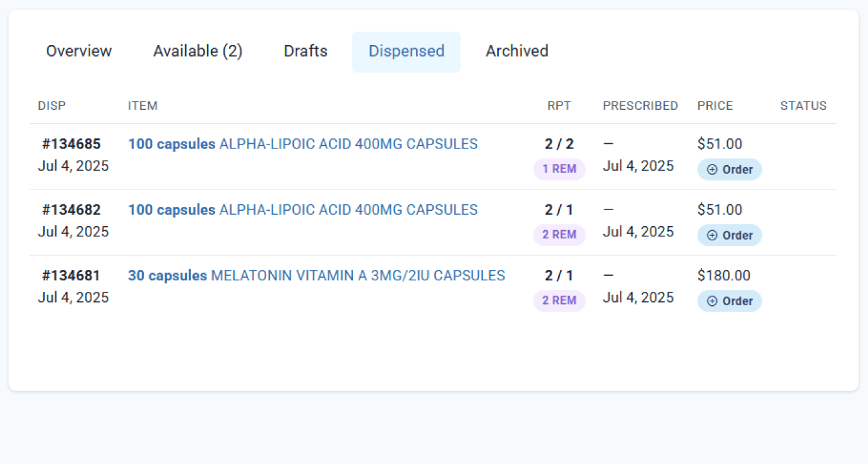Click Order button for dispense #134682
This screenshot has width=868, height=464.
[x=730, y=235]
